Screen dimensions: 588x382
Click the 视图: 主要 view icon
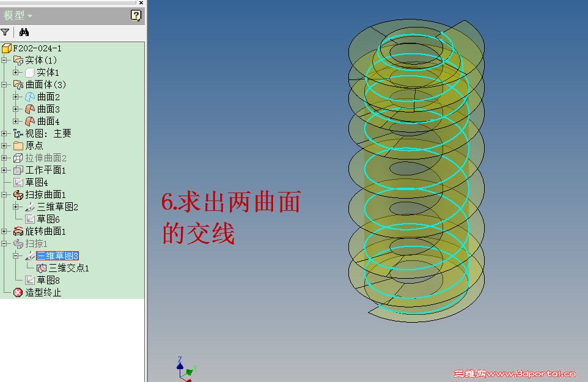(18, 133)
